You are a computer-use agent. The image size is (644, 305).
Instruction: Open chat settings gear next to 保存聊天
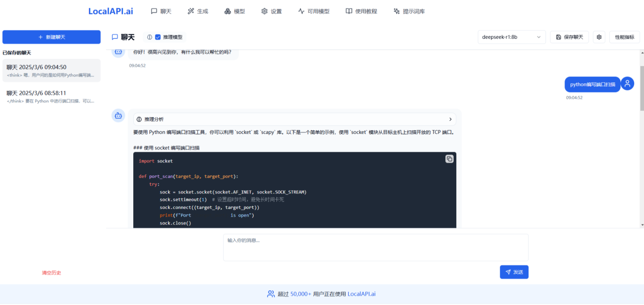599,37
